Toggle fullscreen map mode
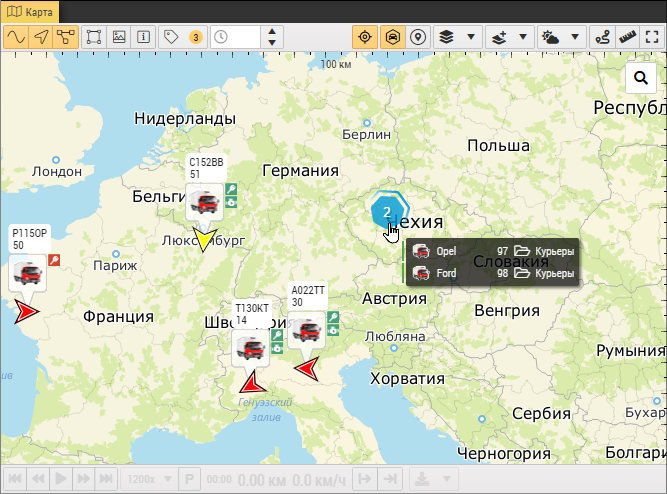Screen dimensions: 667x494 pyautogui.click(x=652, y=37)
